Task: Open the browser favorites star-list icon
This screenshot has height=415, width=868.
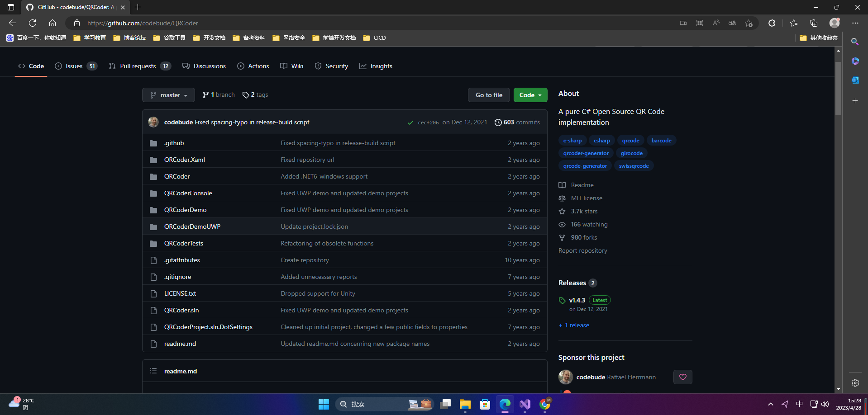Action: (794, 23)
